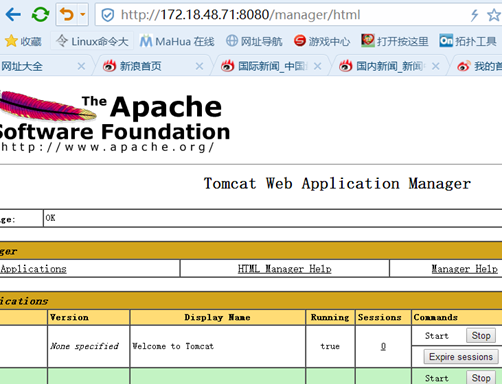Click the OK message text

(x=50, y=218)
